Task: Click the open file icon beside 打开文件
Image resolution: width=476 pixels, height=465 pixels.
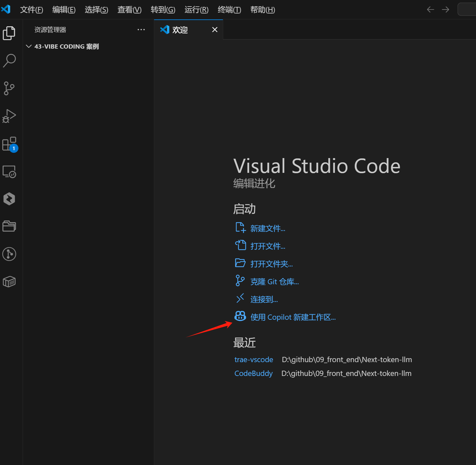Action: [240, 245]
